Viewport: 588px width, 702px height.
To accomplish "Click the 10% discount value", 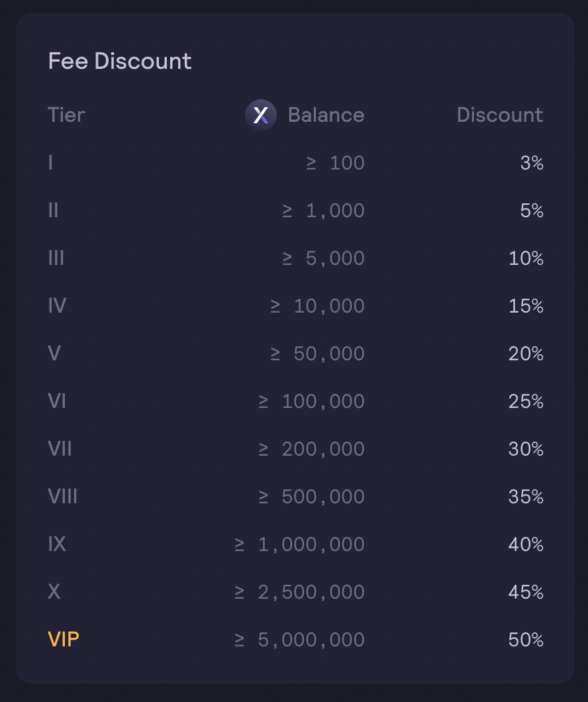I will click(526, 258).
